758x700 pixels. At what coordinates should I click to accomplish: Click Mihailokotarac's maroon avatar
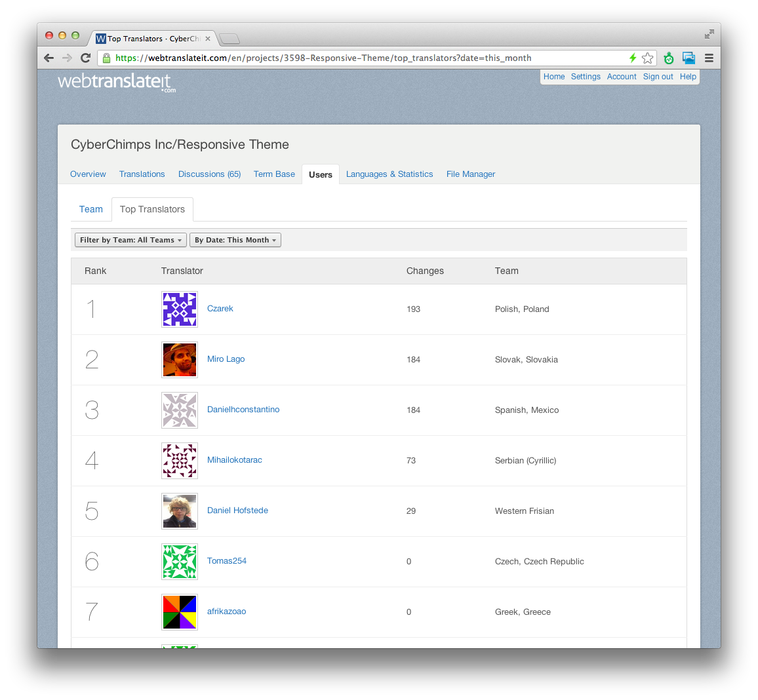180,460
